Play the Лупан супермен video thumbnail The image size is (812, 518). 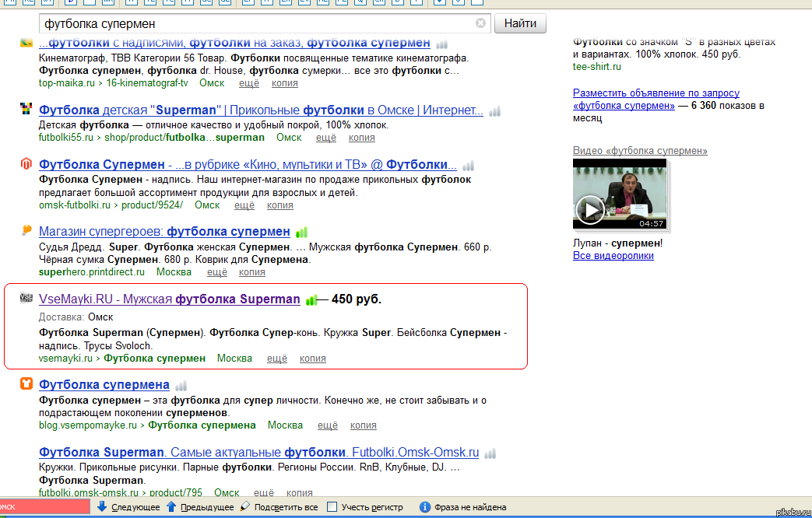coord(620,194)
